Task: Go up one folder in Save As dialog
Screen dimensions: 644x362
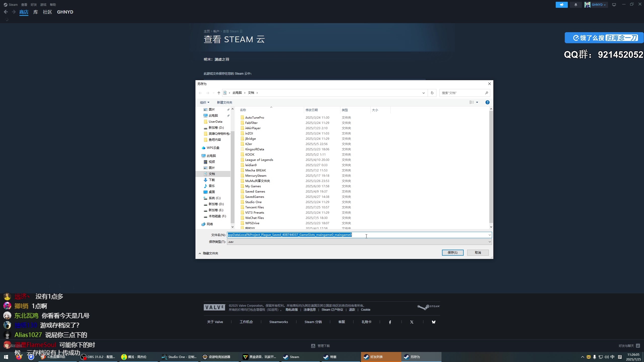Action: tap(219, 93)
